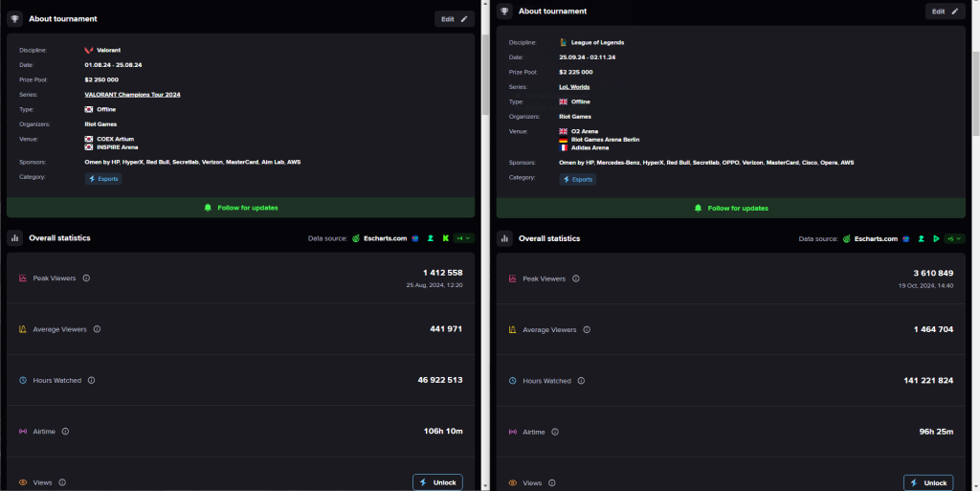The height and width of the screenshot is (491, 980).
Task: Click Peak Viewers chart icon in Valorant panel
Action: click(x=23, y=278)
